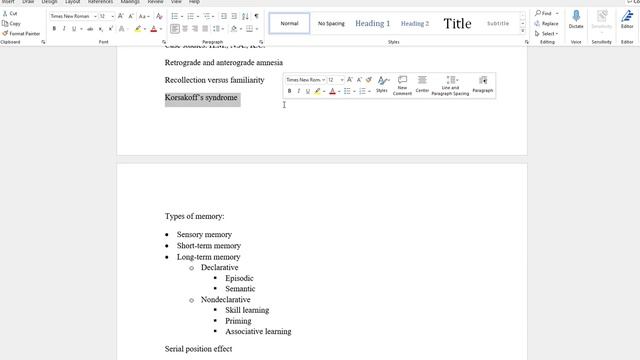Cut the selected text using ribbon Cut
640x360 pixels.
tap(10, 13)
